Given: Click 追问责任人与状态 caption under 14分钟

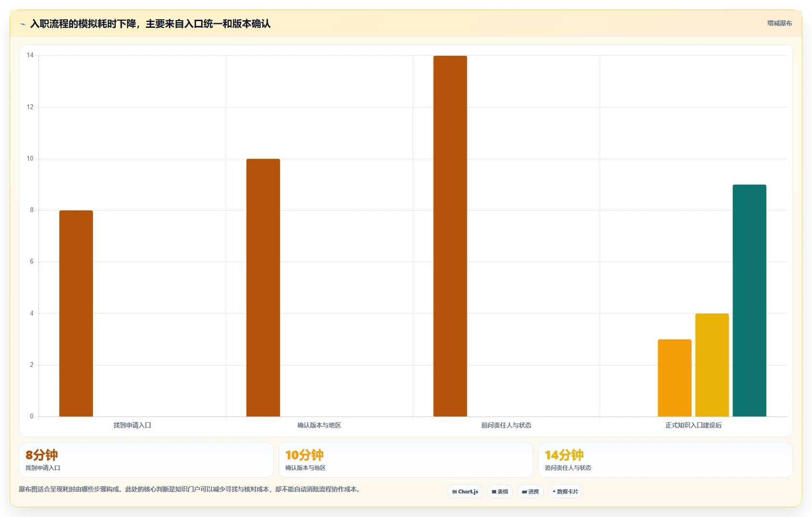Looking at the screenshot, I should click(x=568, y=467).
